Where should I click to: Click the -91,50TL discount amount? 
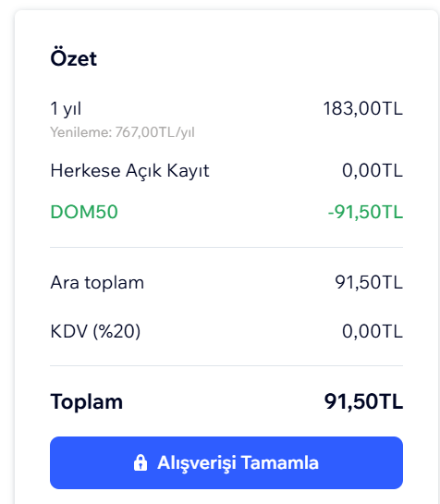click(x=365, y=212)
